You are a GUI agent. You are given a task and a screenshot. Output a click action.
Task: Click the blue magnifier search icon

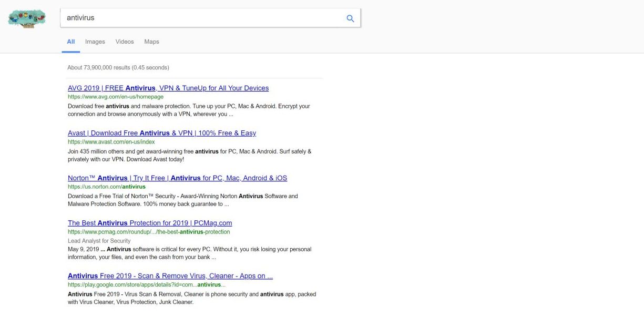point(350,18)
